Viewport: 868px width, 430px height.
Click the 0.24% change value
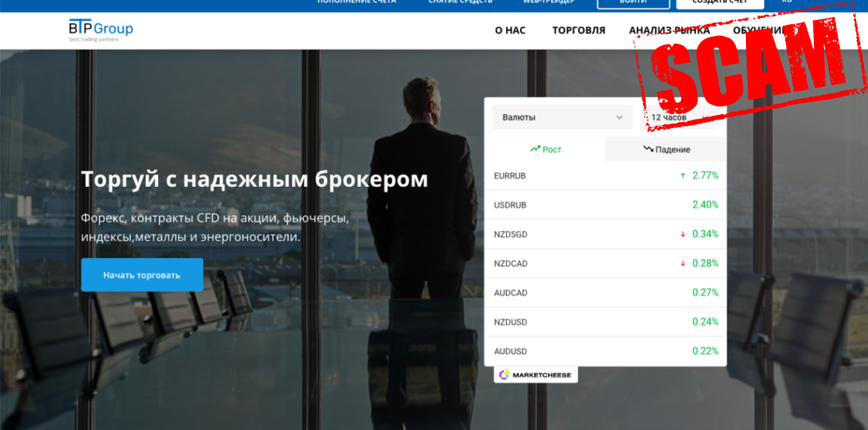click(705, 322)
